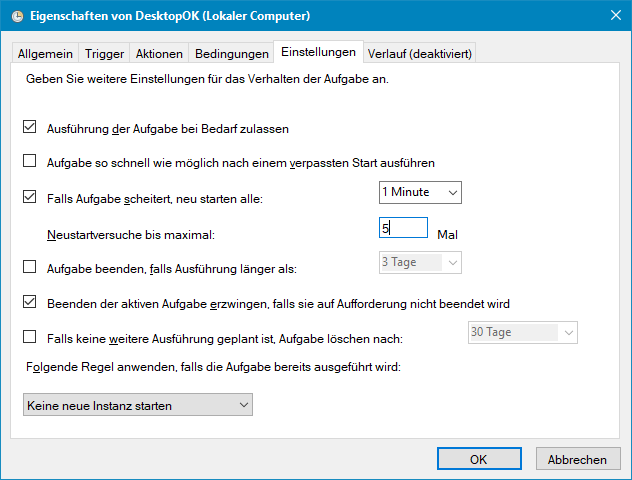
Task: Toggle 'Falls Aufgabe scheitert, neu starten' checkbox
Action: point(29,197)
